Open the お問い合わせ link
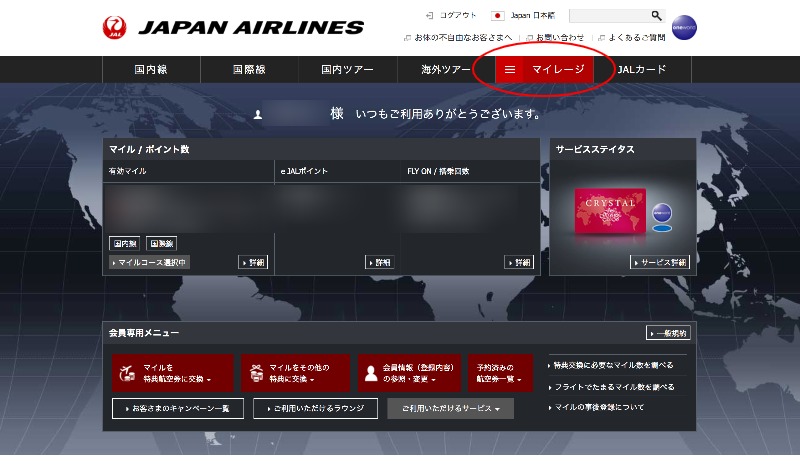The height and width of the screenshot is (469, 800). (x=560, y=37)
